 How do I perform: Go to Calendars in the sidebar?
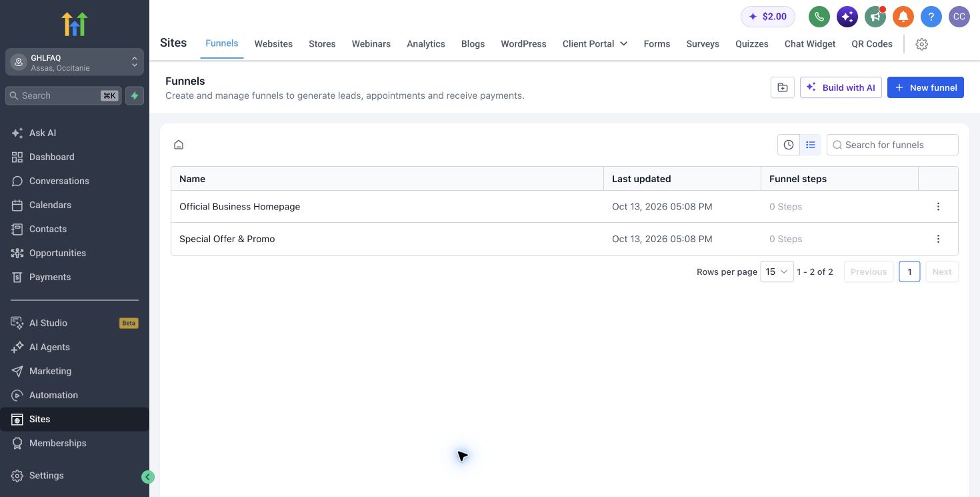pos(75,205)
